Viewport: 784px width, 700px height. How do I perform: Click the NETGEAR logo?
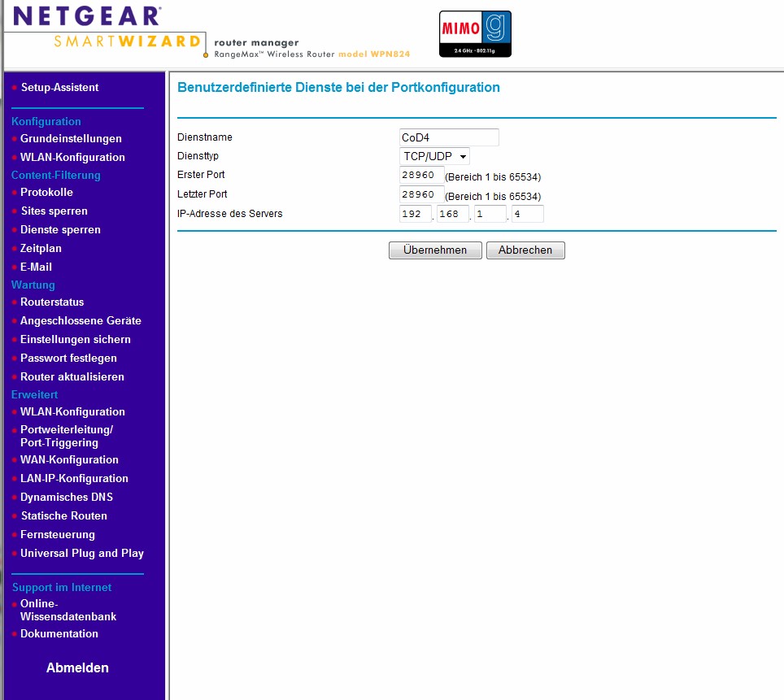click(87, 16)
